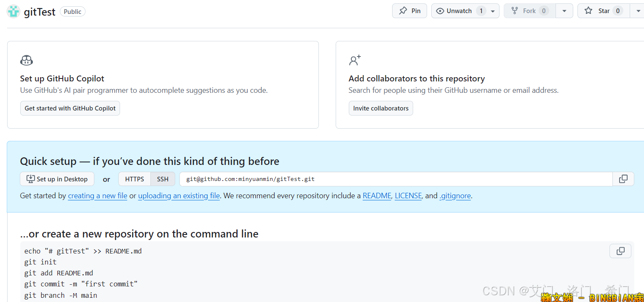Screen dimensions: 644x302
Task: Click Add collaborators to this repository heading
Action: coord(417,78)
